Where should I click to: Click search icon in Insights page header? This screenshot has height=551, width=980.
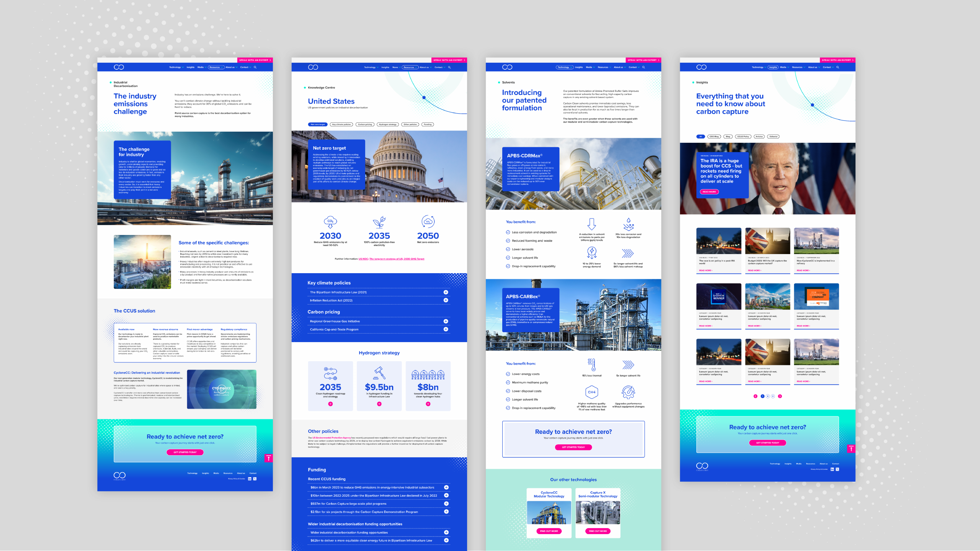(838, 67)
